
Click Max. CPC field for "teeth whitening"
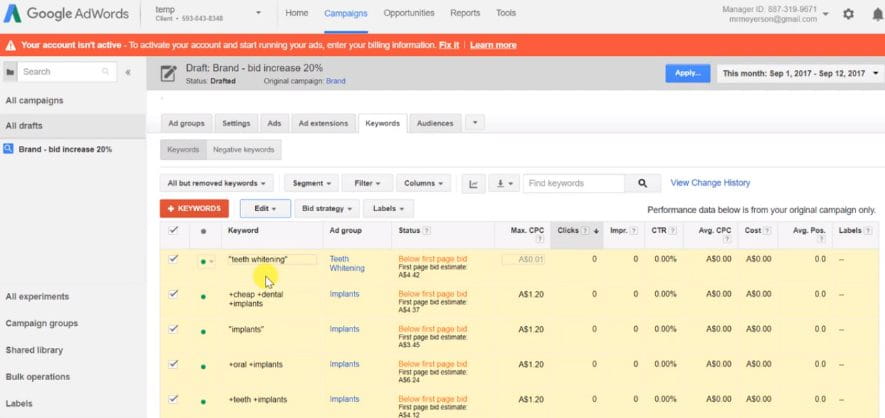pos(524,259)
